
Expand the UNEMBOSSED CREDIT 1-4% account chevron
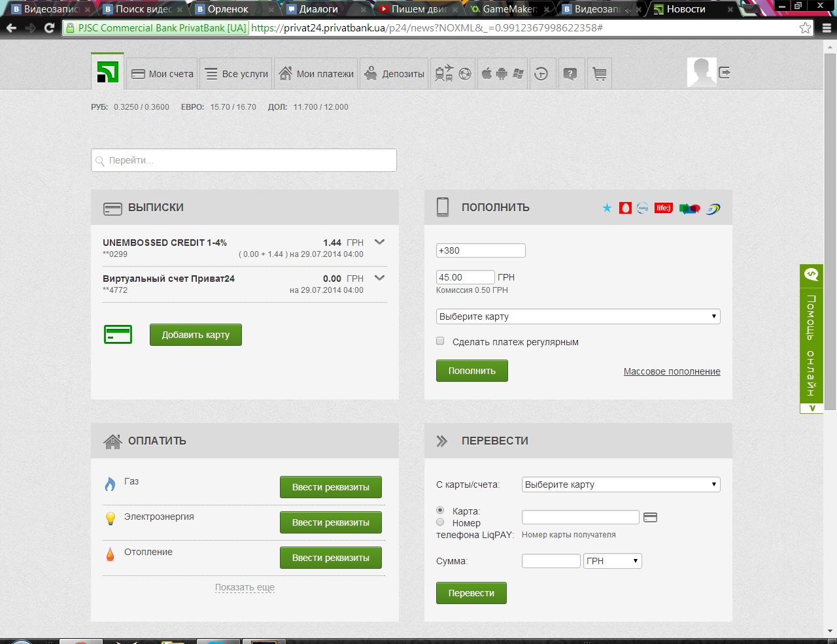(379, 242)
